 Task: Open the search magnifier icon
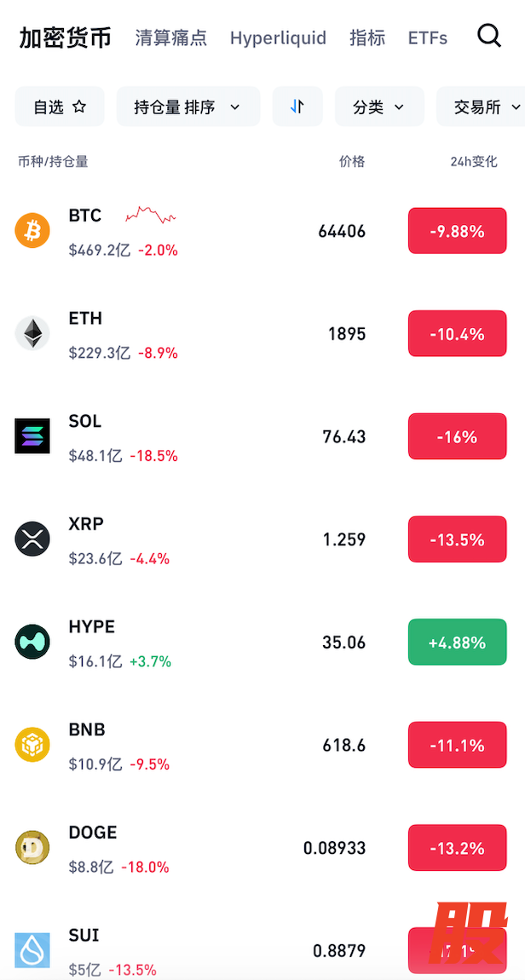point(488,36)
